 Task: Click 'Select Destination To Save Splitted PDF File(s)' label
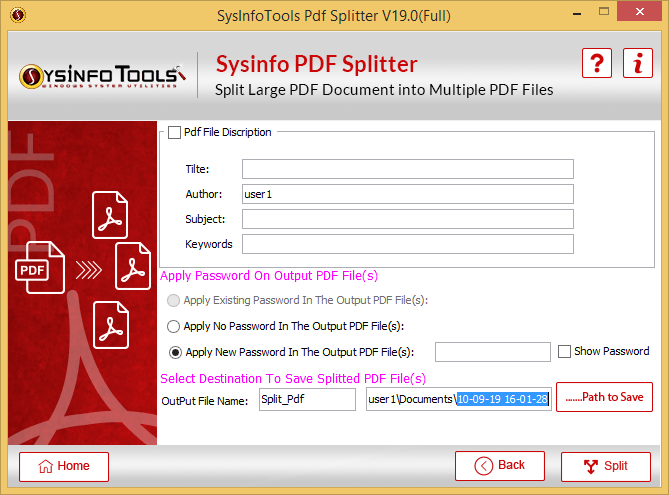point(293,379)
